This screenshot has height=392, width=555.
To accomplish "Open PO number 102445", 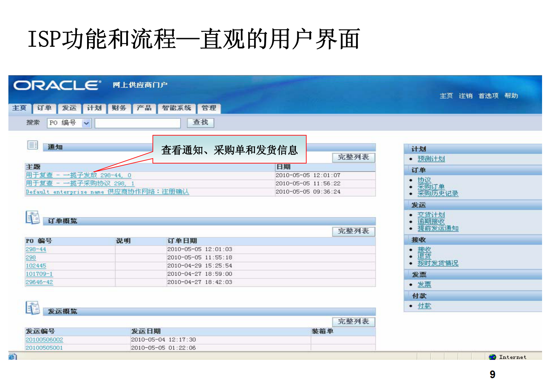I will 36,266.
